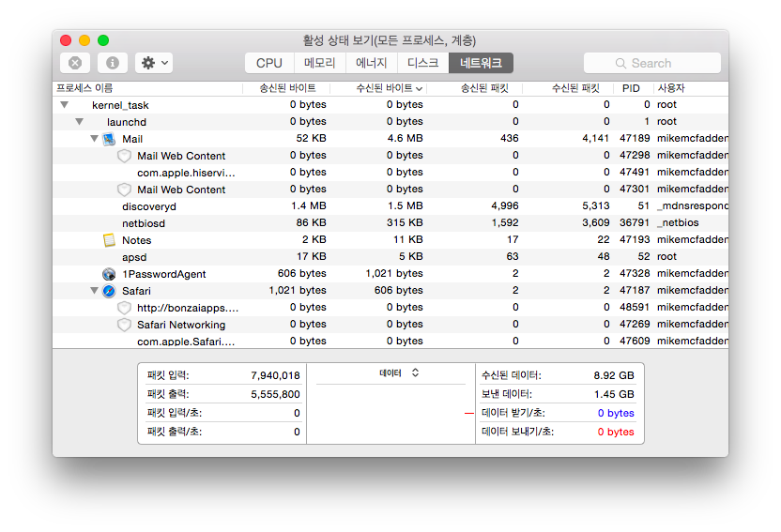Open the gear action menu
The width and height of the screenshot is (781, 532).
(154, 63)
